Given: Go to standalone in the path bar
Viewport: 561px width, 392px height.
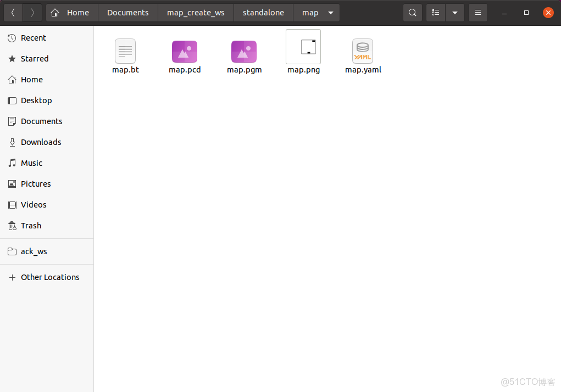Looking at the screenshot, I should tap(263, 13).
